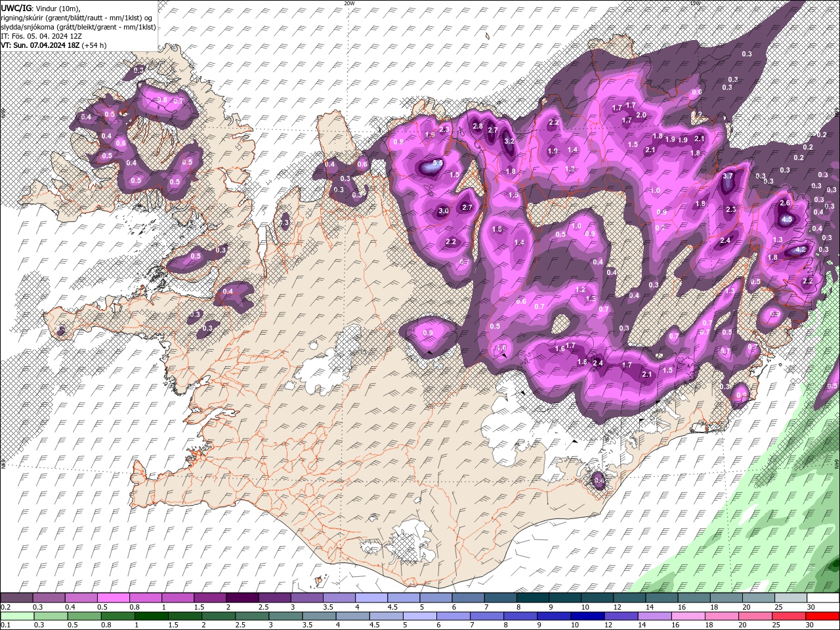This screenshot has height=630, width=840.
Task: Click the red-pink 25–30 swatch in lower legend
Action: [x=789, y=616]
